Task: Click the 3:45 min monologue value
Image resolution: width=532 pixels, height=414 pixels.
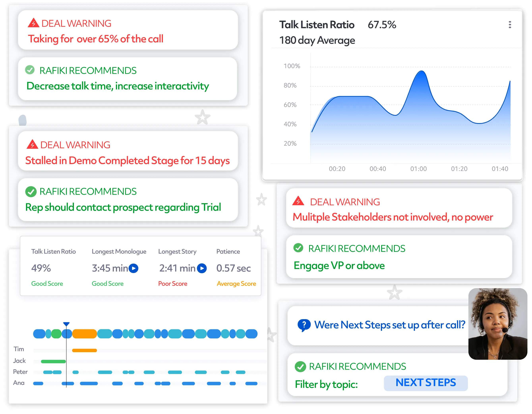Action: [x=110, y=268]
